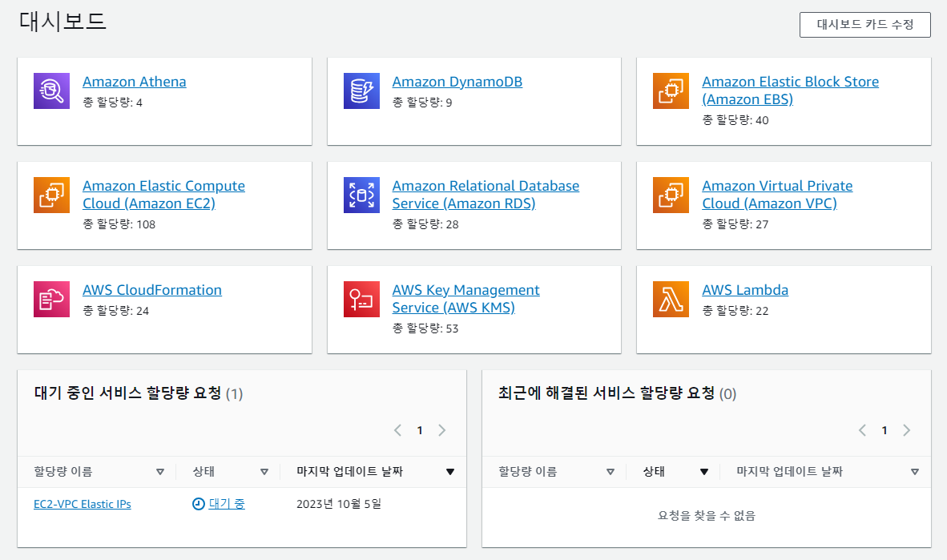
Task: Click the 2023년 10월 5일 date cell
Action: click(x=339, y=504)
